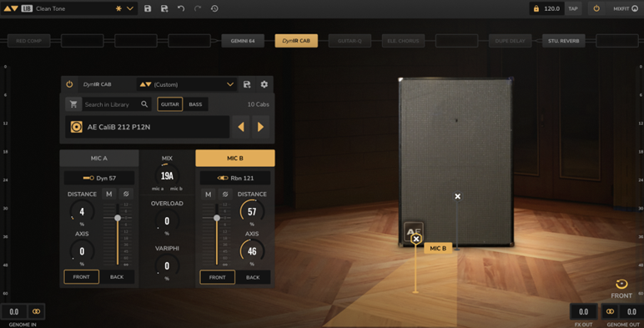Click the undo arrow in top toolbar

coord(181,8)
